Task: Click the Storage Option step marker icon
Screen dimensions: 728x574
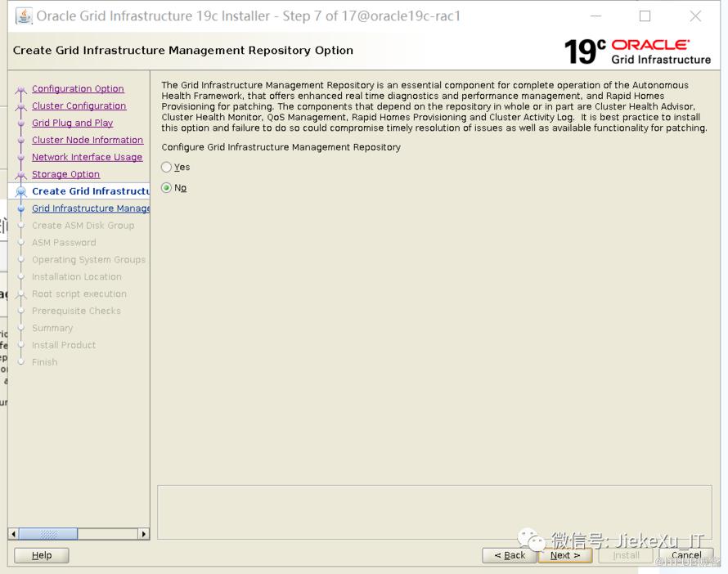Action: click(x=21, y=176)
